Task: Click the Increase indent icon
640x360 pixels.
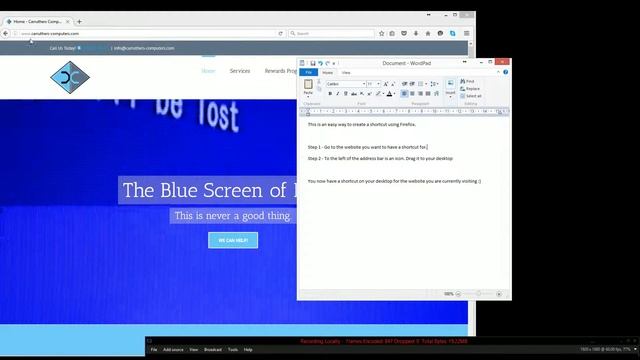Action: (412, 84)
